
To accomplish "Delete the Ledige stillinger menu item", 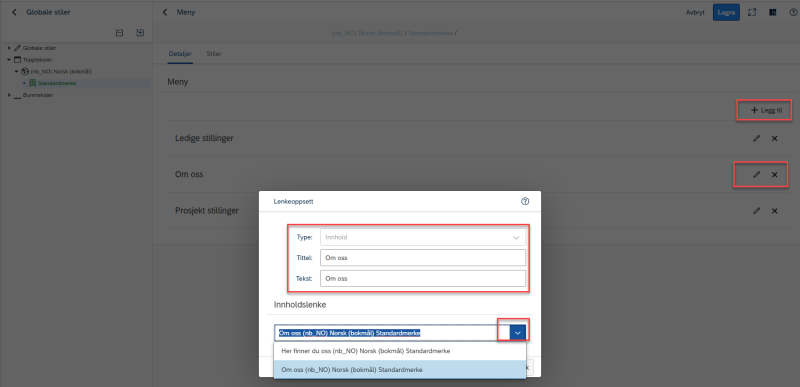I will click(x=774, y=139).
